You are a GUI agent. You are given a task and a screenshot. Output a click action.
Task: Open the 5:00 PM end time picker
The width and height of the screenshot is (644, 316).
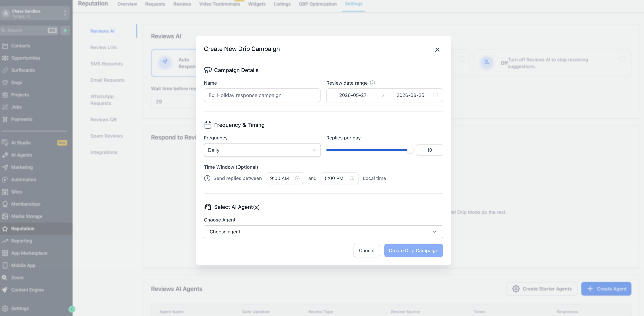(340, 178)
